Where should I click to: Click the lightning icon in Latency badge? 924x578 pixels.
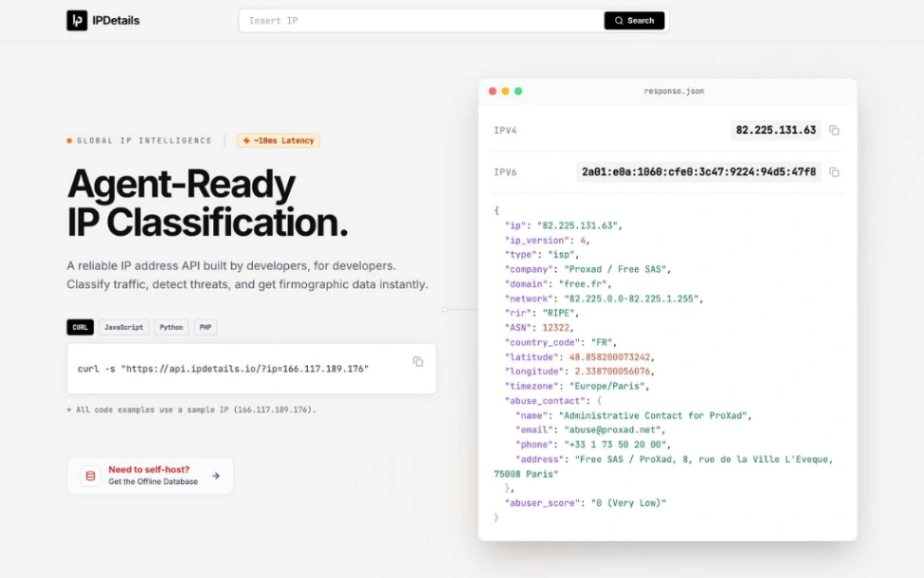pos(246,141)
